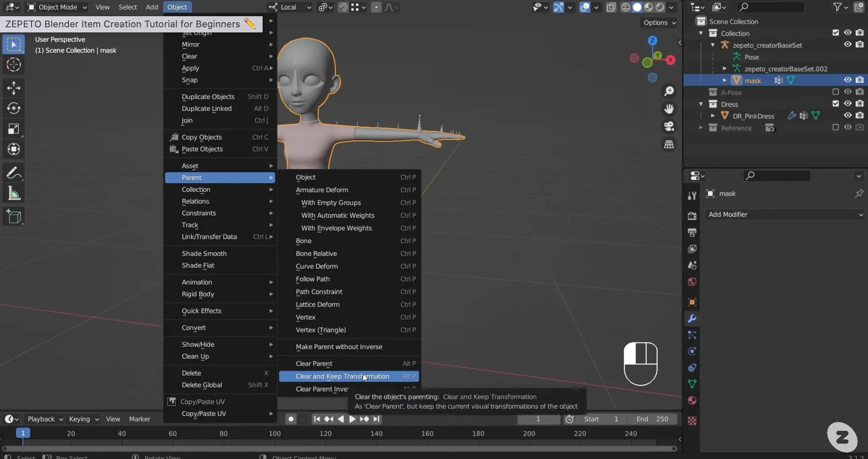Open the Keying dropdown in timeline
Image resolution: width=868 pixels, height=459 pixels.
83,419
